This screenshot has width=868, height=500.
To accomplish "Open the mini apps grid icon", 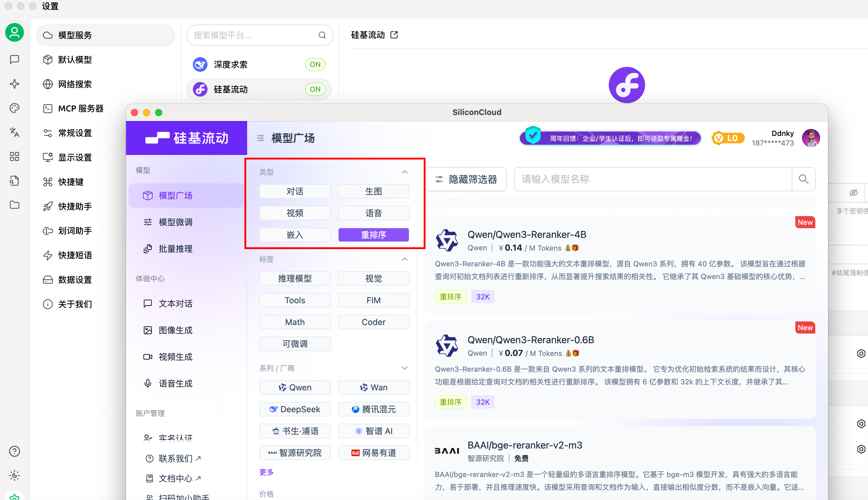I will [x=15, y=156].
